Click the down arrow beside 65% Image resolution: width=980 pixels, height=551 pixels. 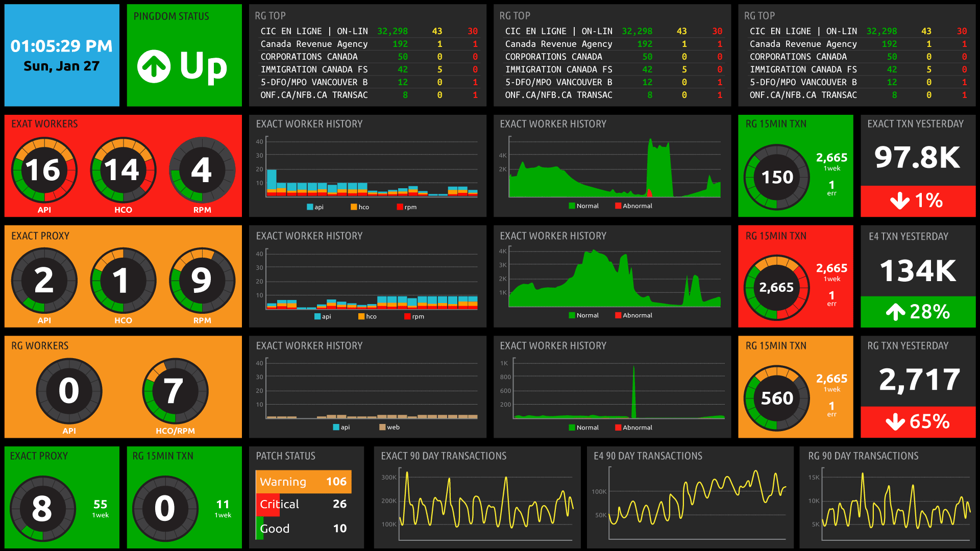[x=895, y=422]
